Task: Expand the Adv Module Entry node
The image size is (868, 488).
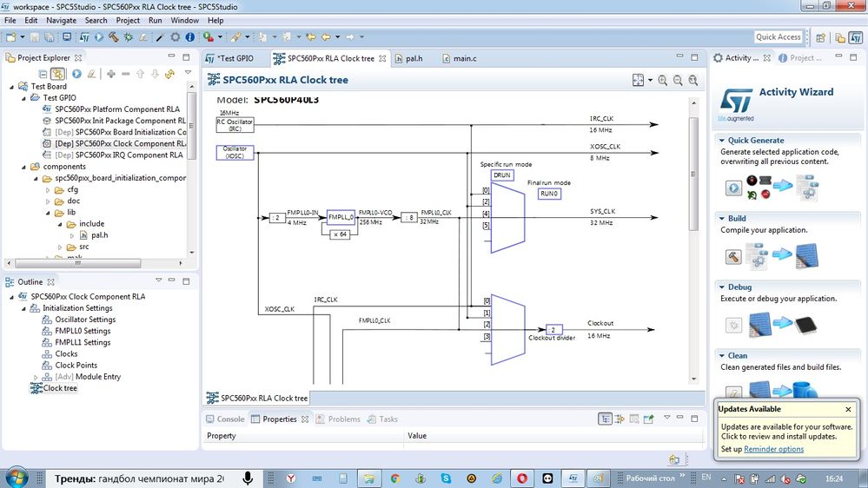Action: click(x=36, y=378)
